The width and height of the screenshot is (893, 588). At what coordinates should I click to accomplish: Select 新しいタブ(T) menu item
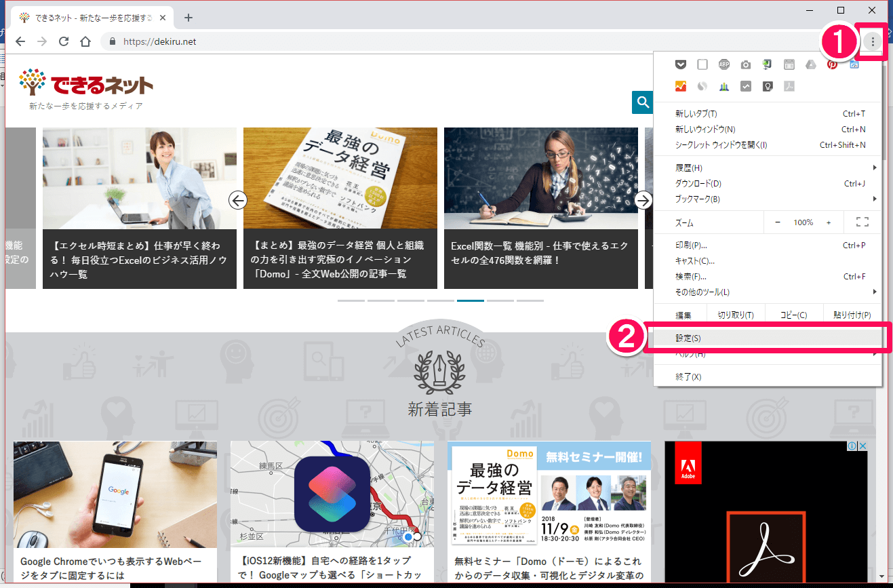(x=768, y=113)
